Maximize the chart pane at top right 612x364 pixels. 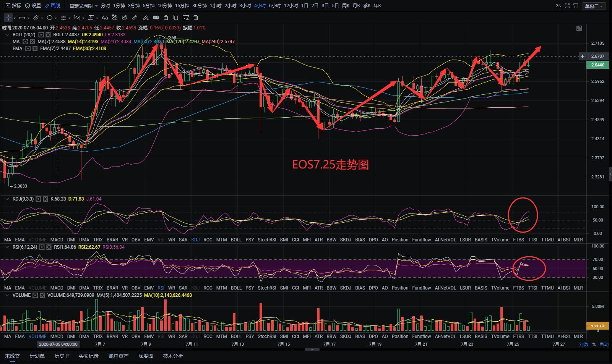[579, 28]
